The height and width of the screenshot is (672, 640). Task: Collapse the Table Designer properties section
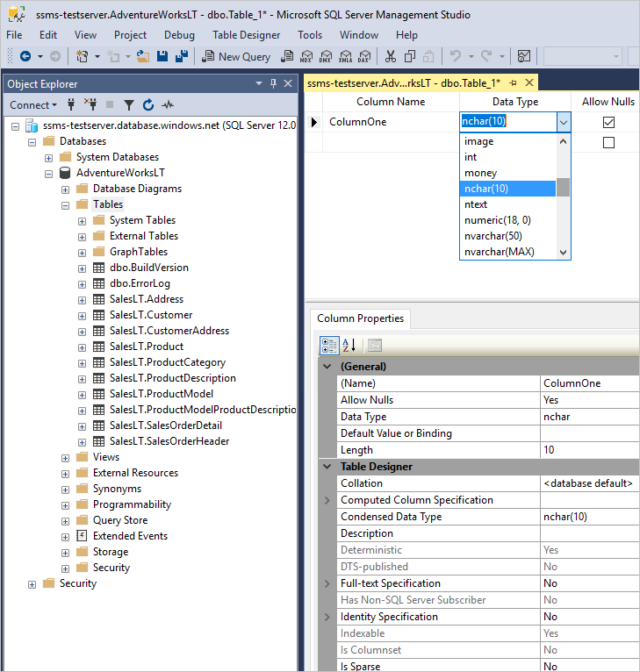327,467
